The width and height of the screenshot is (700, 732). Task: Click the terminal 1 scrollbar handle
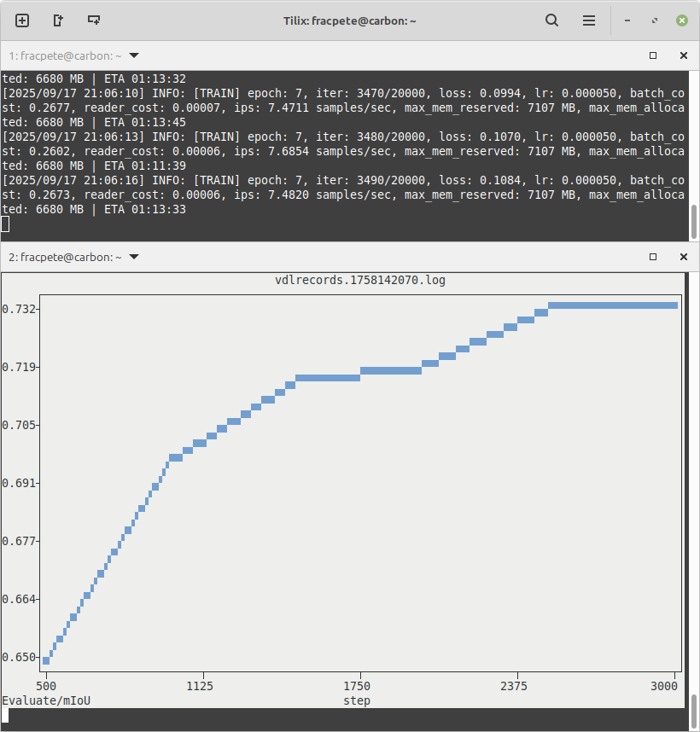[x=694, y=222]
